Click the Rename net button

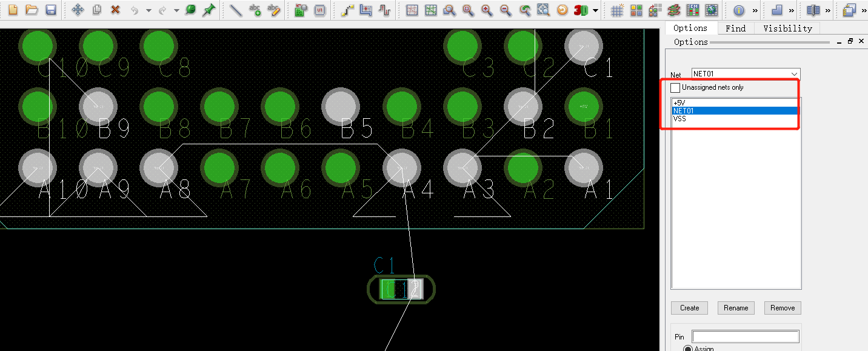coord(736,308)
